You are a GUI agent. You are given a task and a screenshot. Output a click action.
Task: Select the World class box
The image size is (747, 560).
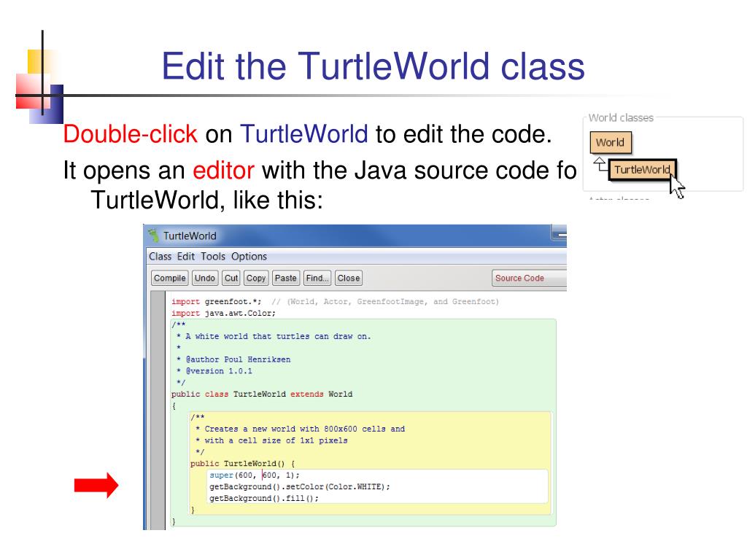611,142
